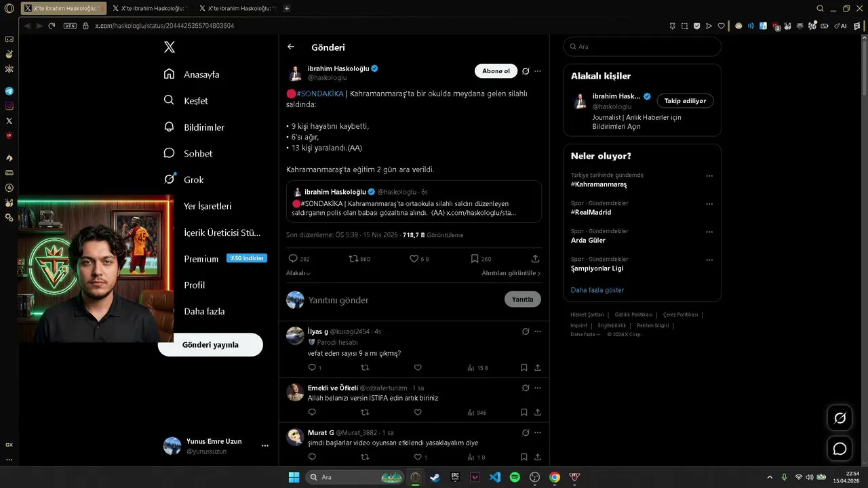
Task: Repost Emekli ve Öfkeli's reply
Action: coord(365,412)
